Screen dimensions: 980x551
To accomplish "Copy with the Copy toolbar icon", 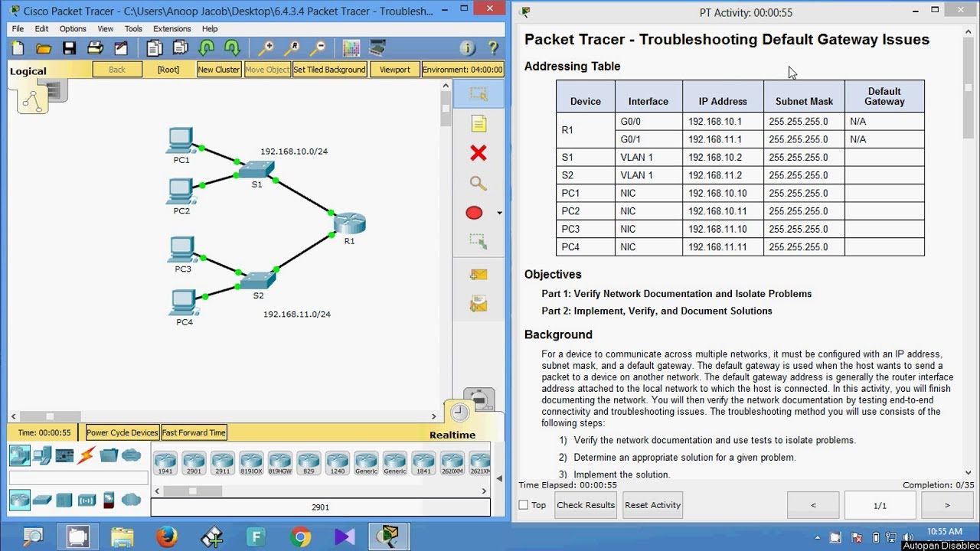I will tap(155, 48).
